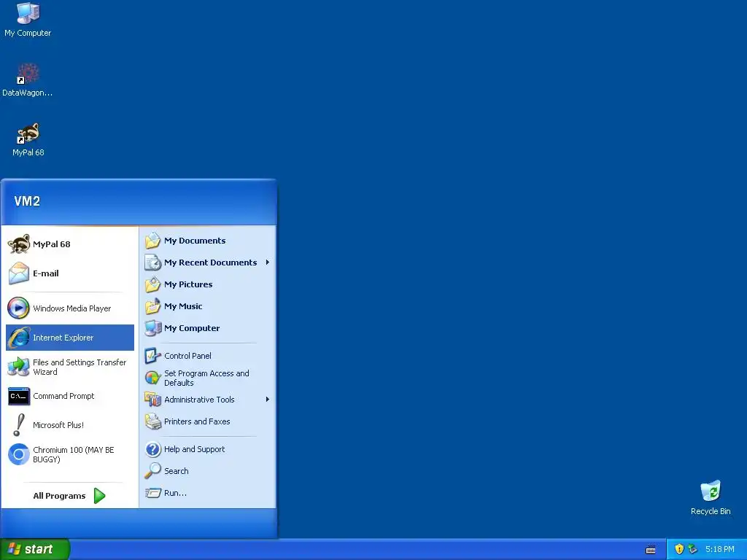Select the MyPal 68 desktop raccoon icon
The image size is (747, 560).
tap(28, 133)
